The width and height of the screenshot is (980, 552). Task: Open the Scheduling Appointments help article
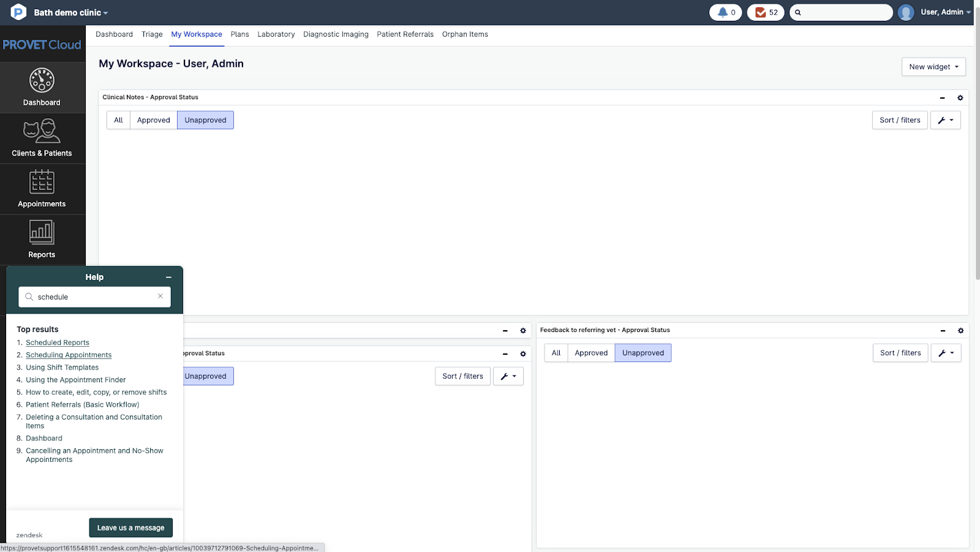pos(69,355)
